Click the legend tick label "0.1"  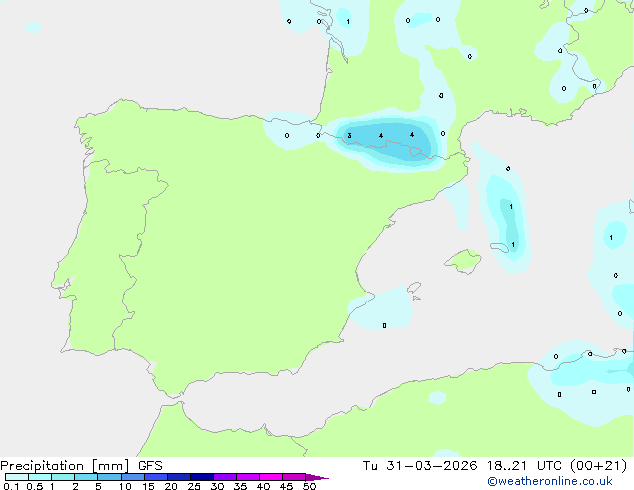click(x=11, y=486)
